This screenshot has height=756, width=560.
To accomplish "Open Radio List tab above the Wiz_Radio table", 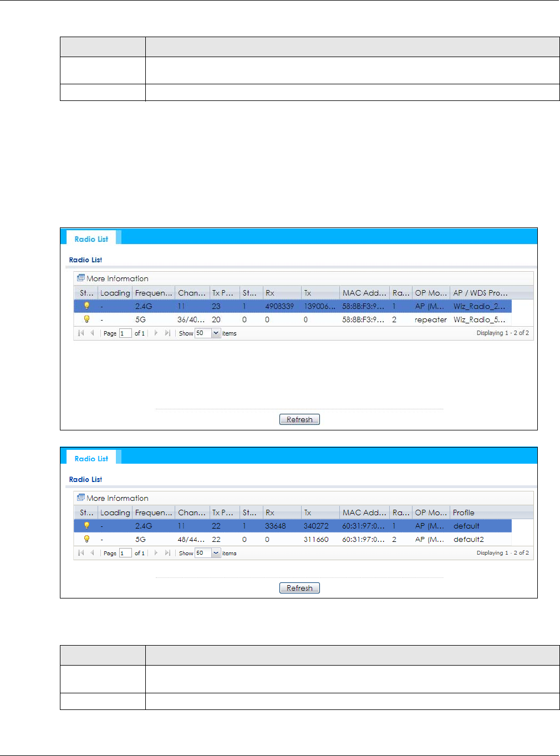I will tap(91, 239).
